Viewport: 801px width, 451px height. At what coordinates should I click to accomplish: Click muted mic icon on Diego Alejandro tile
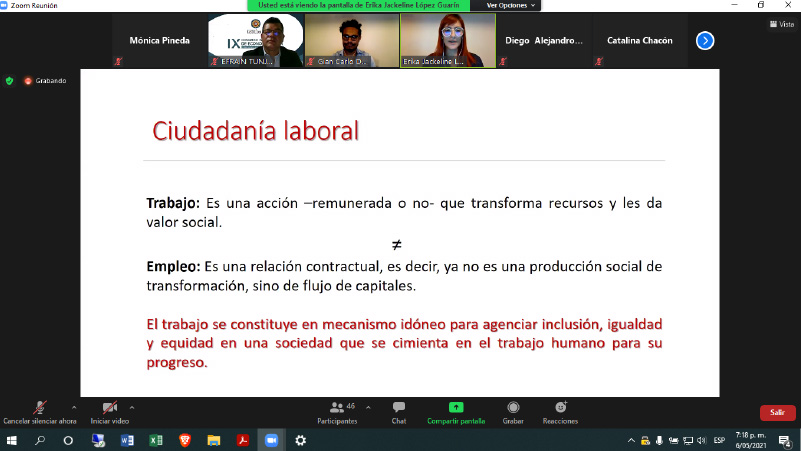pyautogui.click(x=503, y=61)
